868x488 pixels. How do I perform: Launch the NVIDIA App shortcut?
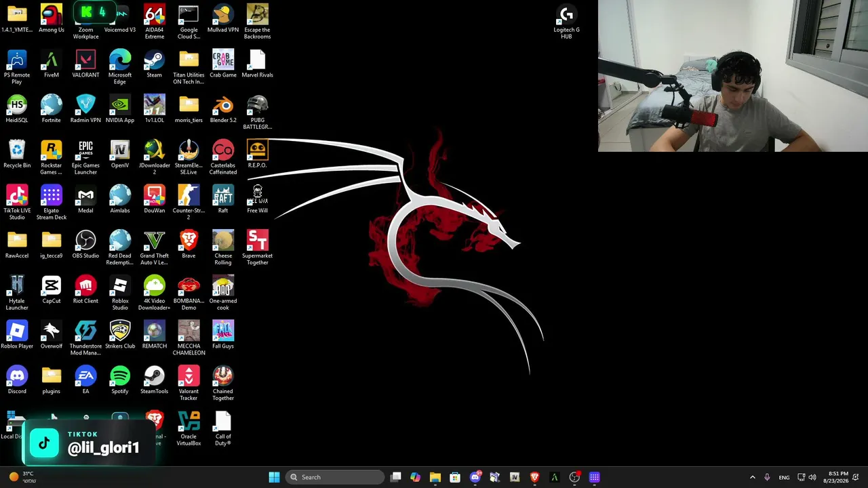point(120,109)
